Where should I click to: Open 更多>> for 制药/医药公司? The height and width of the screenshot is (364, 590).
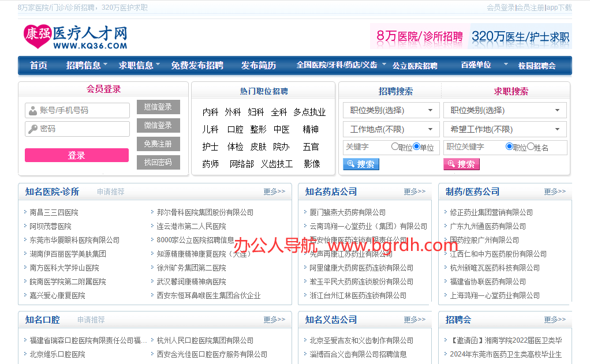coord(555,192)
